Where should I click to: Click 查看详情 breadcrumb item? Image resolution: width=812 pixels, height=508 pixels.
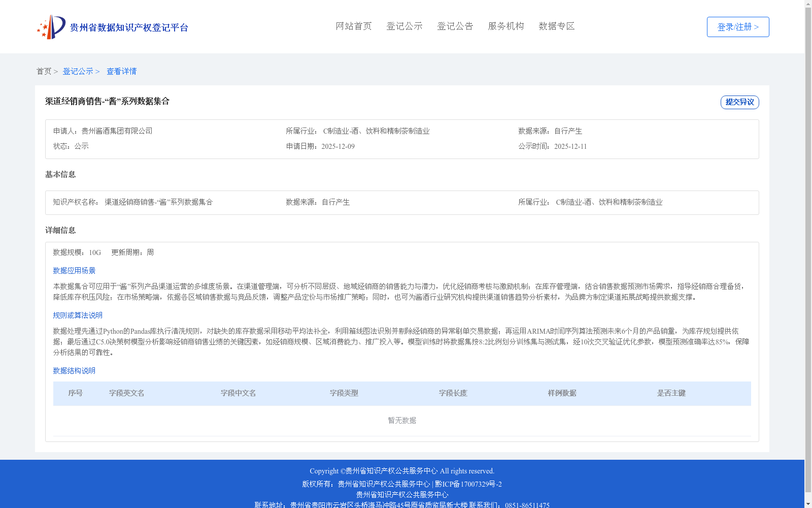[121, 71]
